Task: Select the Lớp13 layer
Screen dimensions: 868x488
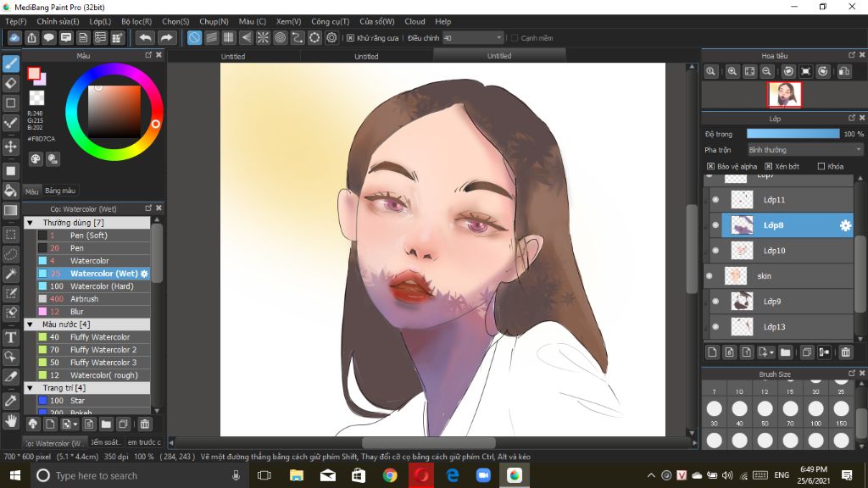Action: point(787,327)
